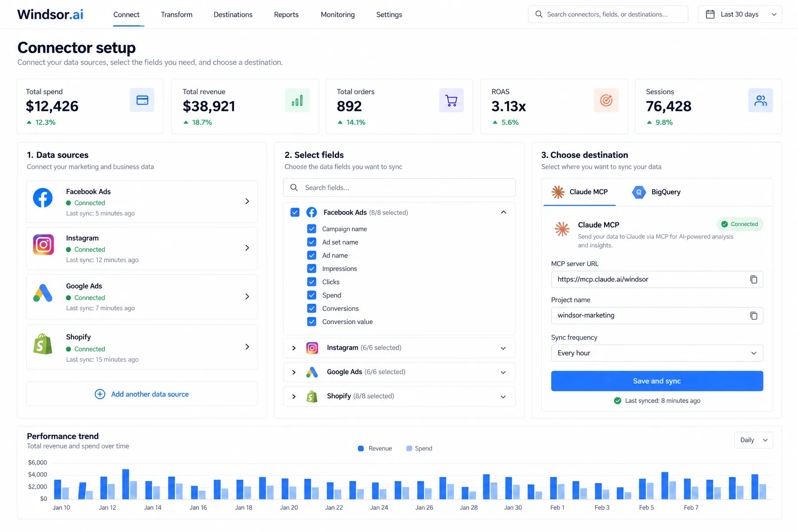Image resolution: width=798 pixels, height=532 pixels.
Task: Click the calendar icon beside Last 30 days
Action: (x=710, y=14)
